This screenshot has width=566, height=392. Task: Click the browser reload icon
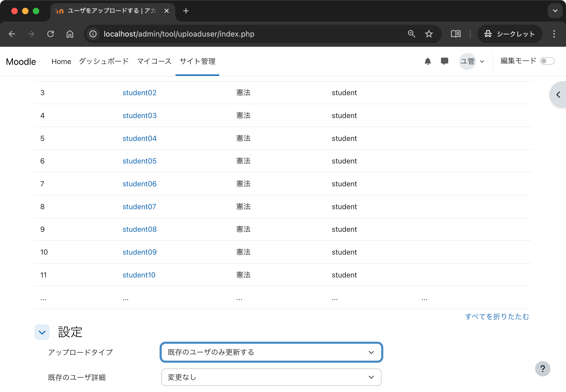(51, 34)
